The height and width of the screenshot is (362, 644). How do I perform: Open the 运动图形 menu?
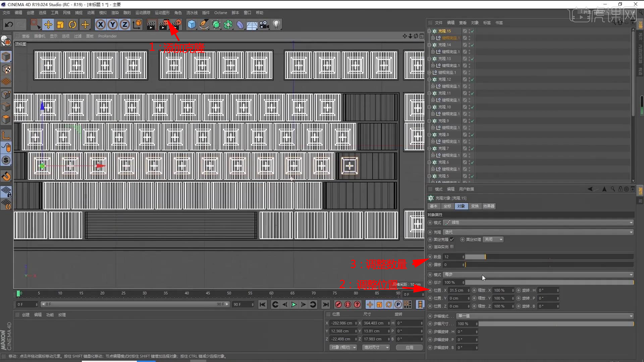(x=162, y=13)
